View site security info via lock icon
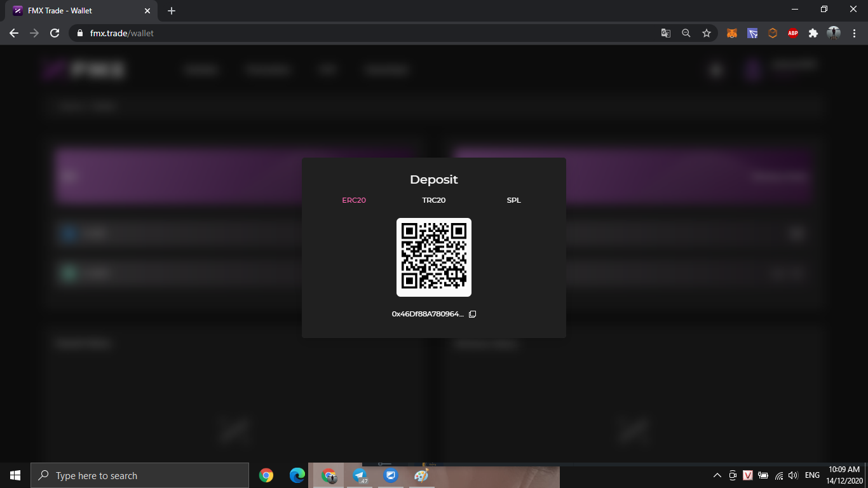868x488 pixels. (80, 33)
